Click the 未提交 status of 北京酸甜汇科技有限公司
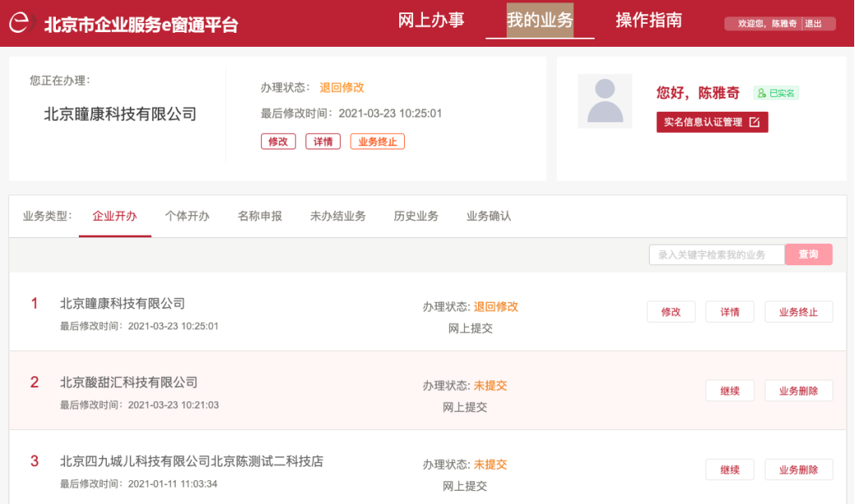The height and width of the screenshot is (504, 855). pos(490,386)
